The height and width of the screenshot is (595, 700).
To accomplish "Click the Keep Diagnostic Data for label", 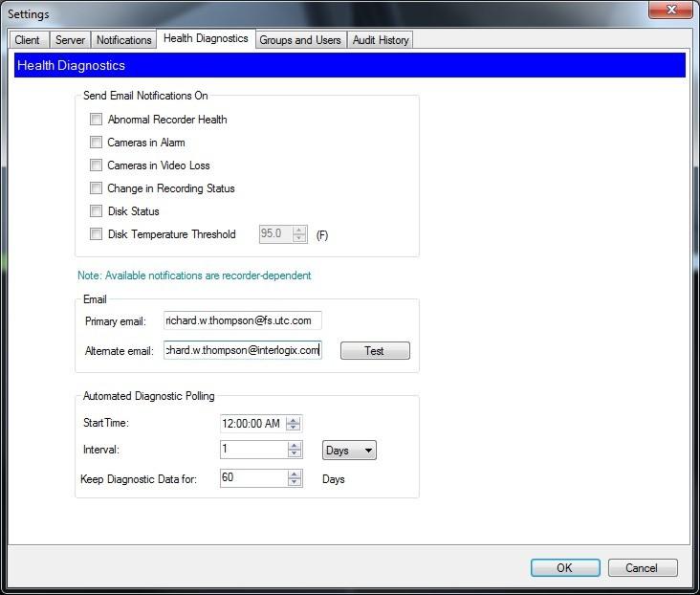I will [139, 479].
